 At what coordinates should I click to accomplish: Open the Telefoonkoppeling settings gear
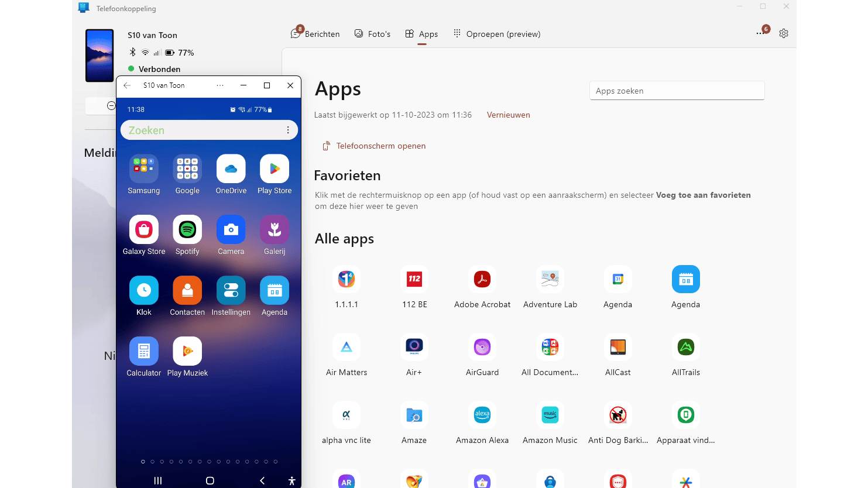pos(784,33)
